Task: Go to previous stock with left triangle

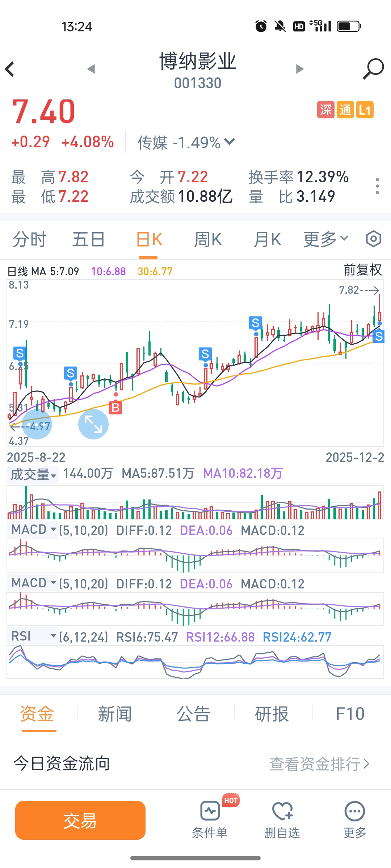Action: pyautogui.click(x=91, y=69)
